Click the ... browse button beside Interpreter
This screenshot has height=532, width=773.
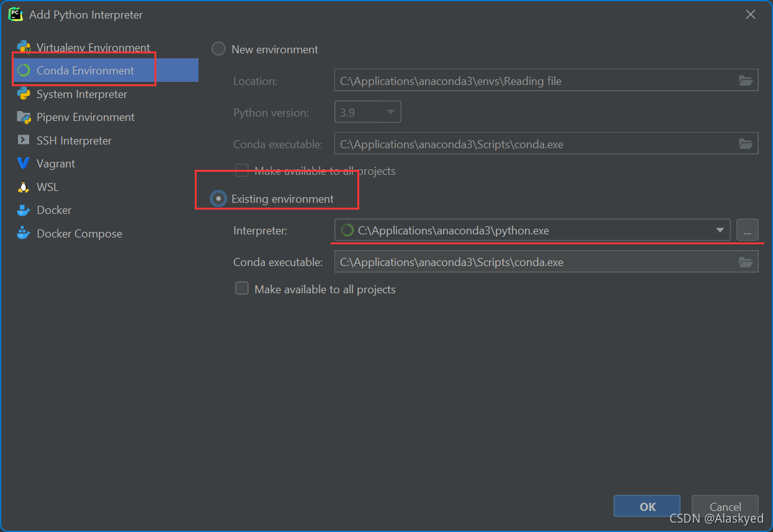[x=748, y=230]
